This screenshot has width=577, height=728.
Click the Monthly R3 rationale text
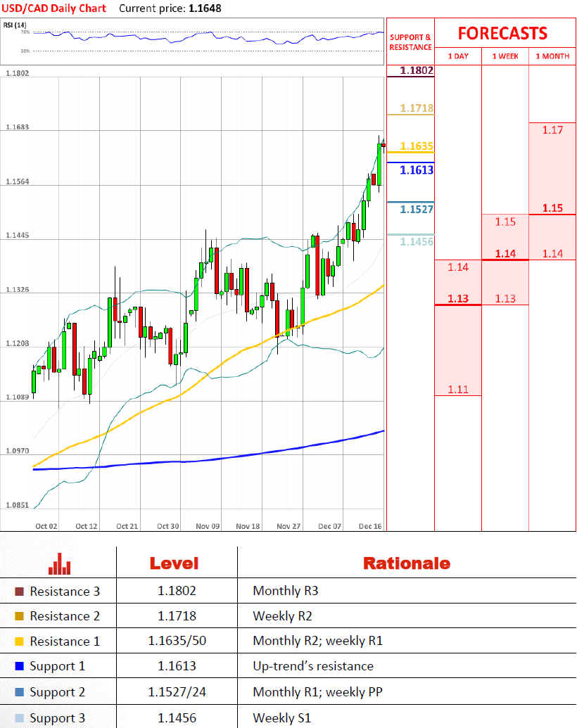click(286, 591)
